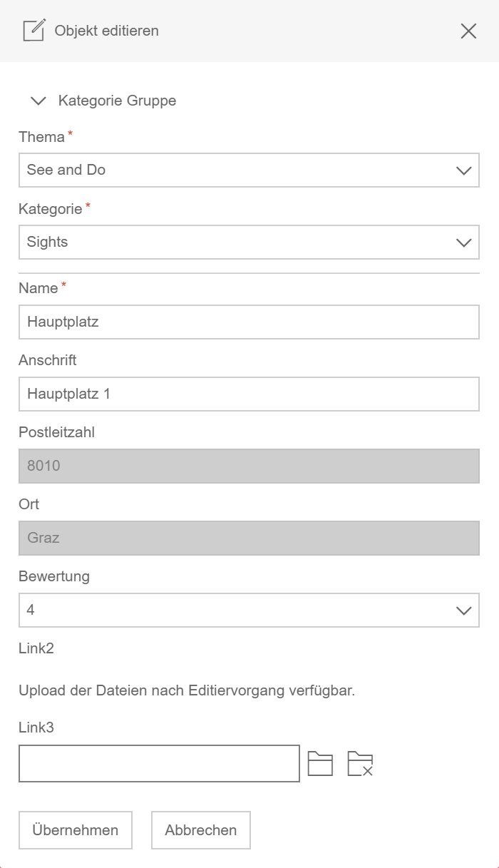The width and height of the screenshot is (499, 868).
Task: Click the Übernehmen button
Action: point(75,830)
